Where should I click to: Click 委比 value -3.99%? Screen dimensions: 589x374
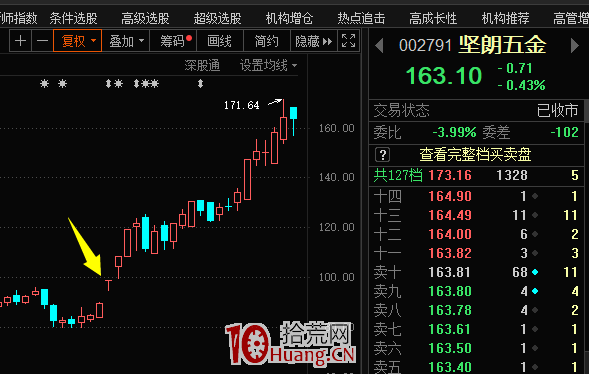(454, 132)
